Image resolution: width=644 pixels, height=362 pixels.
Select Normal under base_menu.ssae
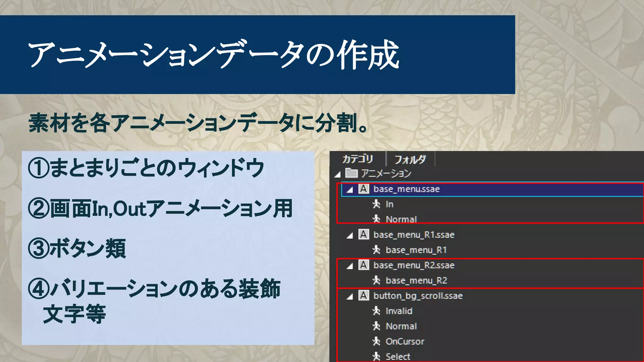point(401,219)
